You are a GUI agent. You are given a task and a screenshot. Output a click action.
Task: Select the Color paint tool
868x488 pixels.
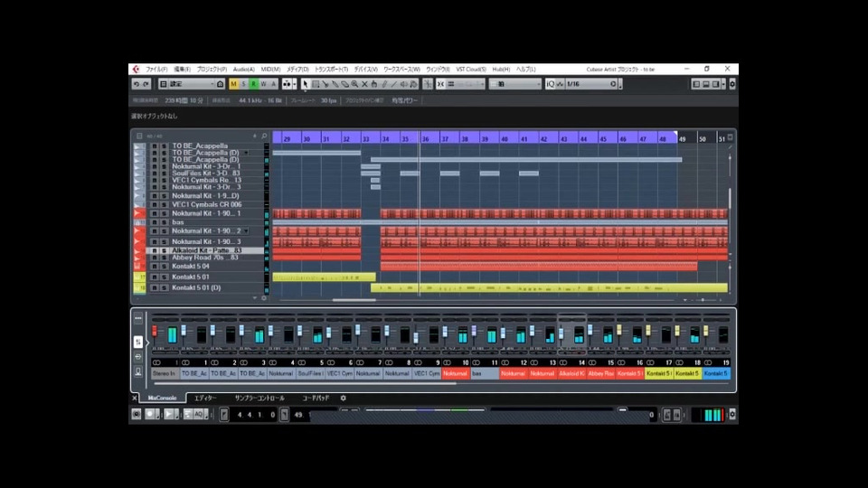tap(413, 84)
